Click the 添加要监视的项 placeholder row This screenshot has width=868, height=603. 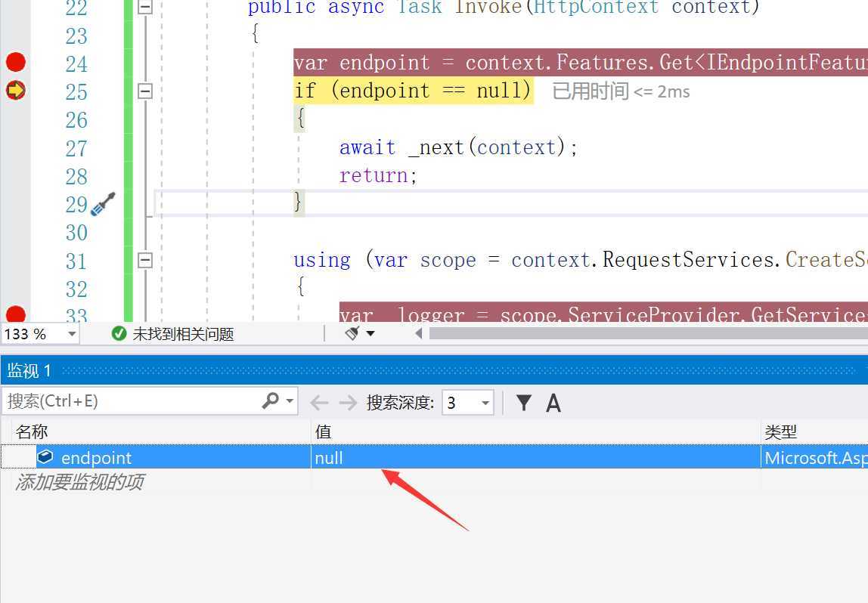click(x=79, y=482)
